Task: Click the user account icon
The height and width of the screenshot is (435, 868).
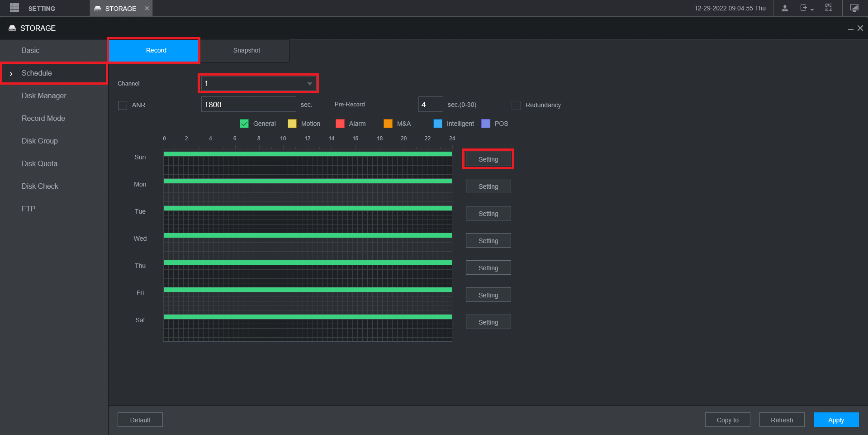Action: (785, 8)
